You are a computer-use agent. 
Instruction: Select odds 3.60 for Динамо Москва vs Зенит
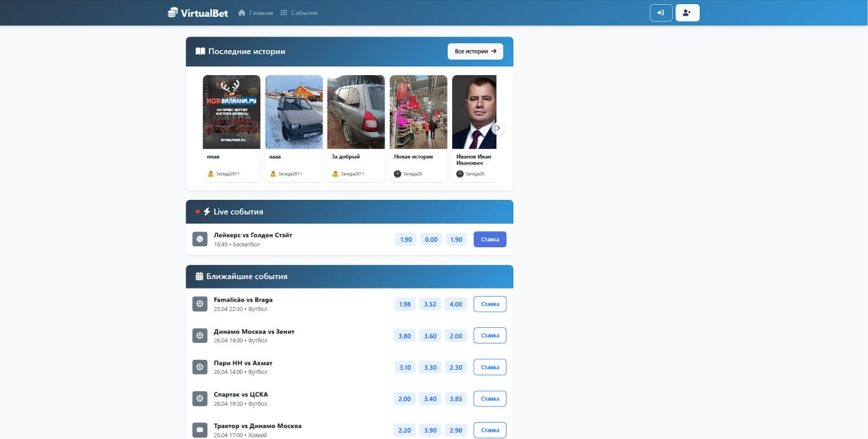430,336
